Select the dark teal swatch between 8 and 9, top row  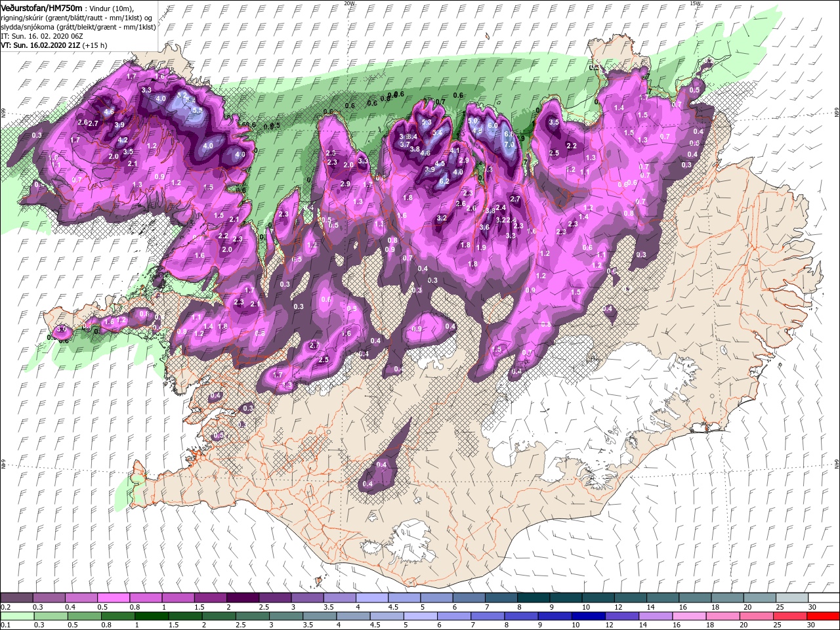(x=533, y=598)
